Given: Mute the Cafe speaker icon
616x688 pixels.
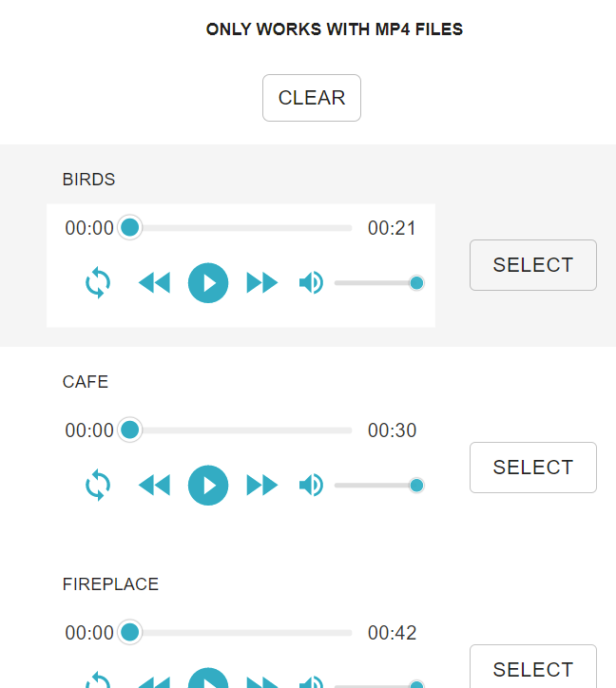Looking at the screenshot, I should 311,486.
